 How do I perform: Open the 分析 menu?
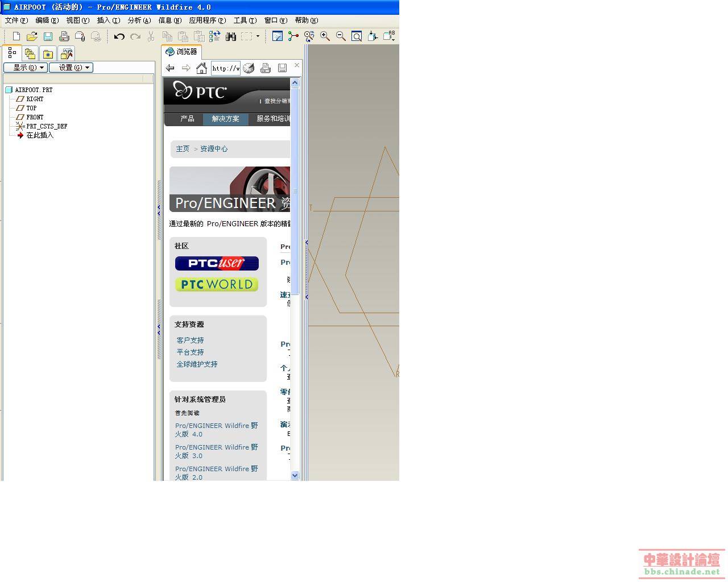click(139, 20)
